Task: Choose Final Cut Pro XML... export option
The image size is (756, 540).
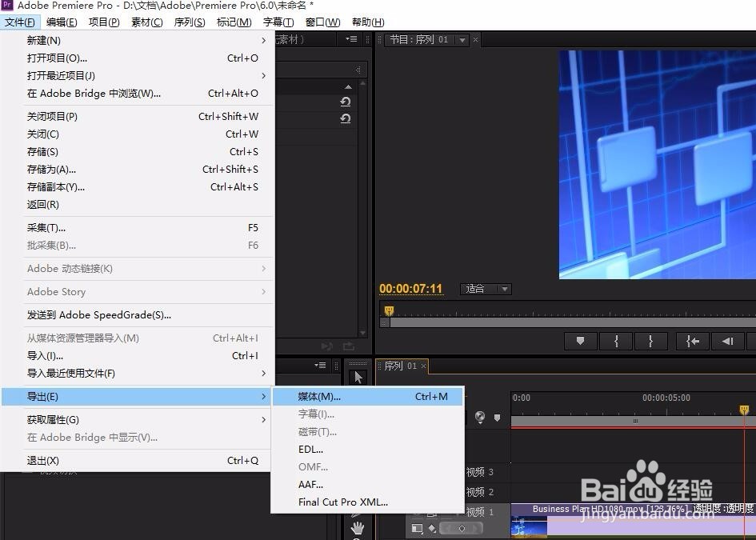Action: [x=368, y=502]
